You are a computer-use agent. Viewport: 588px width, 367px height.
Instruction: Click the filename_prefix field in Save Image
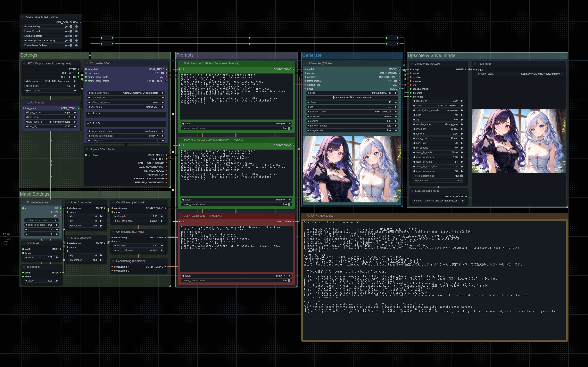[x=518, y=74]
